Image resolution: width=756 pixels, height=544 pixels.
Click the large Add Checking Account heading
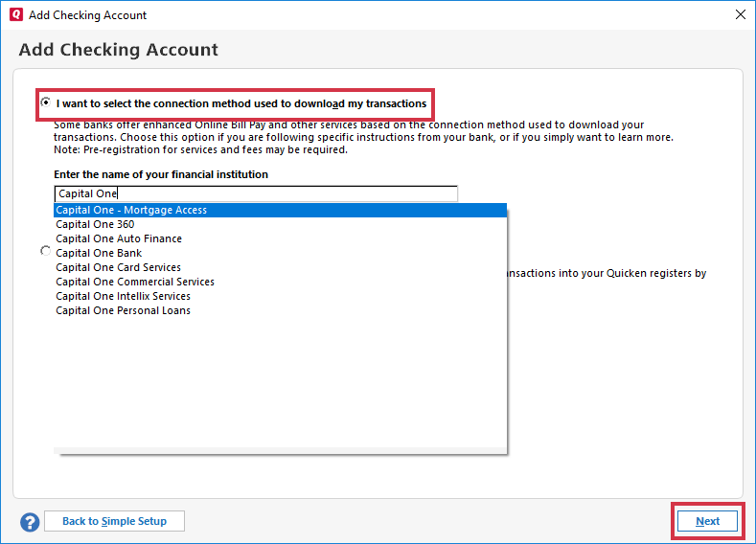(x=119, y=50)
